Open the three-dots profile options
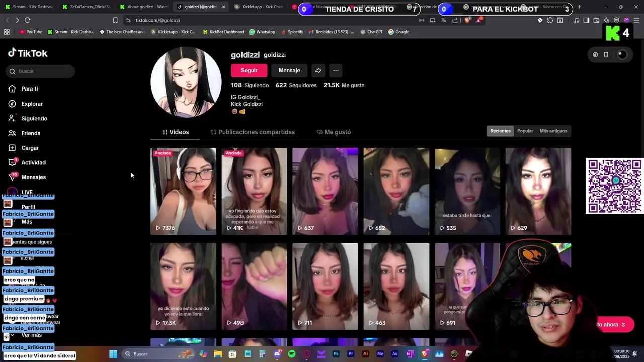 [x=336, y=70]
